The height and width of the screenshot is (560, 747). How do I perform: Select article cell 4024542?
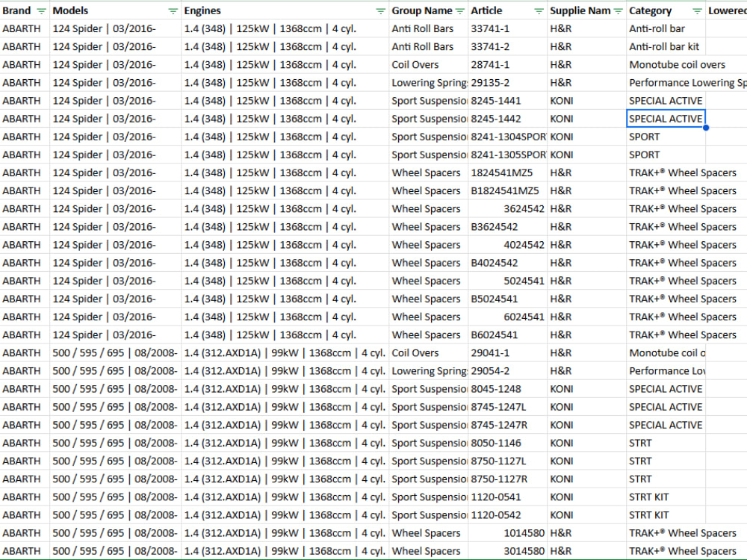click(507, 245)
